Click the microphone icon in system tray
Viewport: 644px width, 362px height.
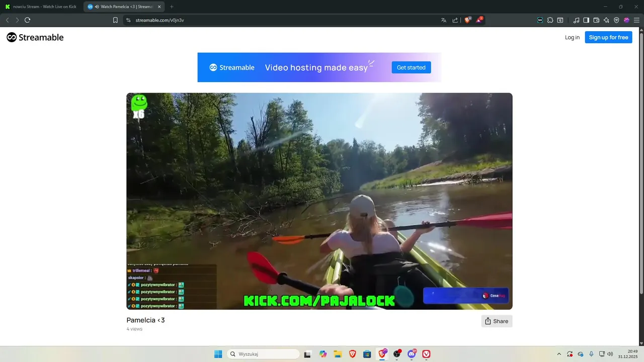point(591,354)
